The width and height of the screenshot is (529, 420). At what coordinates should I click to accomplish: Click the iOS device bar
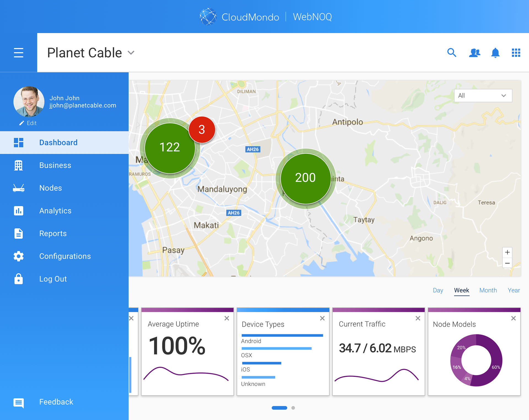click(x=261, y=363)
